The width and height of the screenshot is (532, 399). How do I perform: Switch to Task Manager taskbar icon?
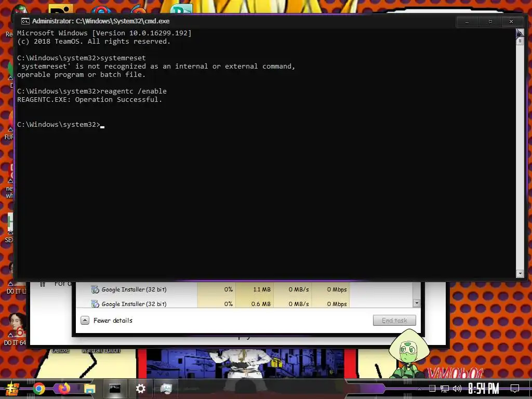pyautogui.click(x=166, y=389)
